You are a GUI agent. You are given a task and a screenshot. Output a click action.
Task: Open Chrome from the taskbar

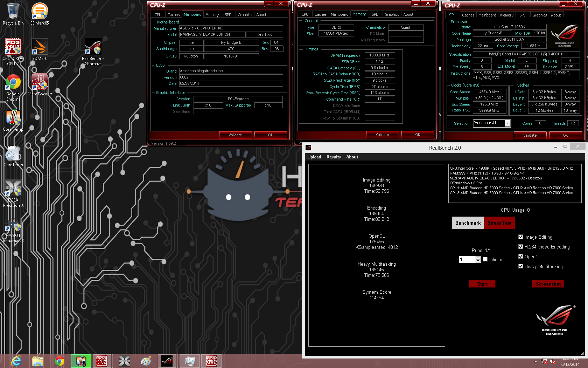tap(59, 361)
